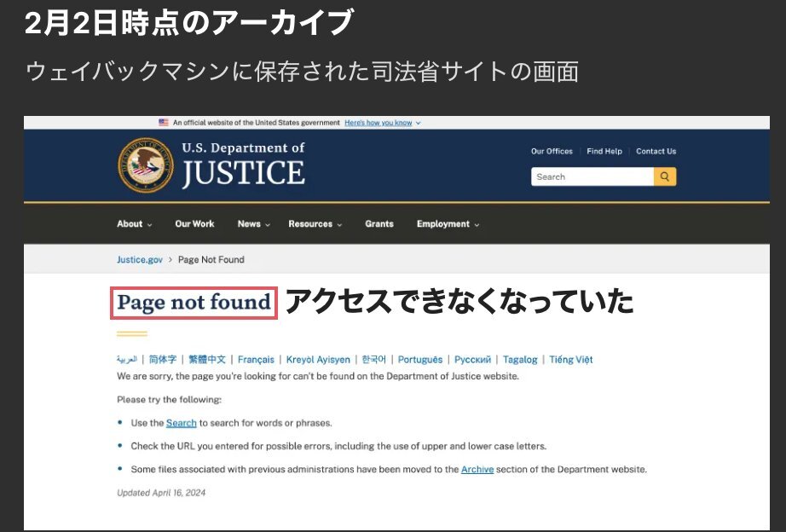This screenshot has height=532, width=786.
Task: Click the "Please try the following:" text
Action: tap(169, 400)
